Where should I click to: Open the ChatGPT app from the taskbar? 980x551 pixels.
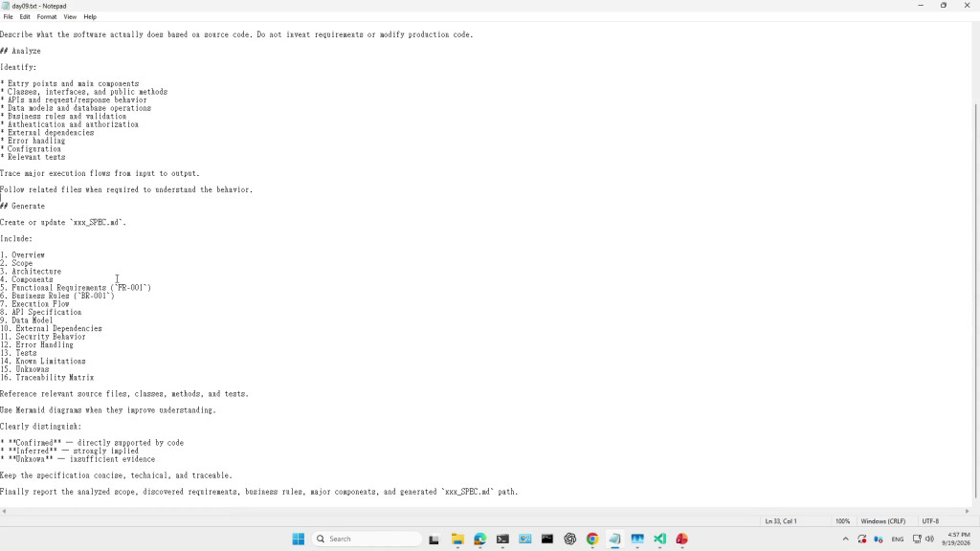point(570,539)
